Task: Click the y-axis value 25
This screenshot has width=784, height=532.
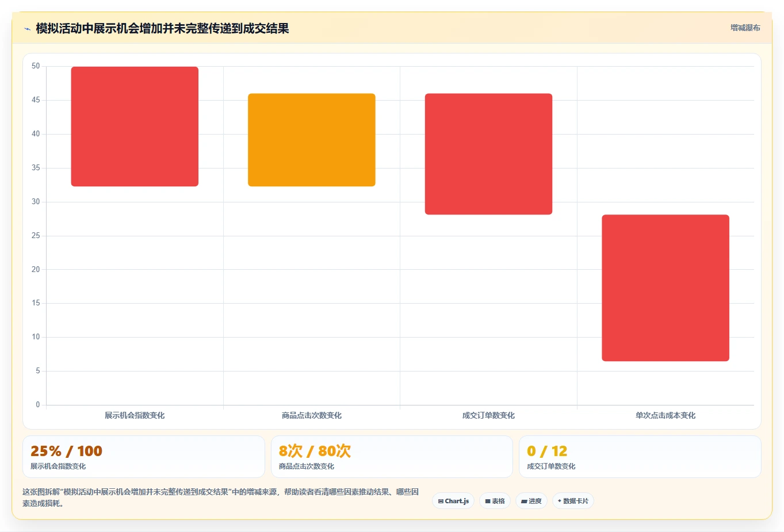Action: (36, 236)
